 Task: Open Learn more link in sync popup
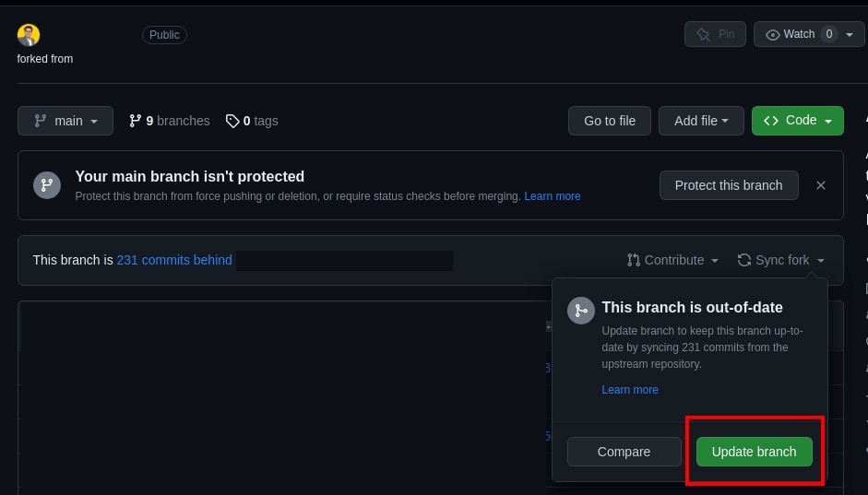point(630,390)
